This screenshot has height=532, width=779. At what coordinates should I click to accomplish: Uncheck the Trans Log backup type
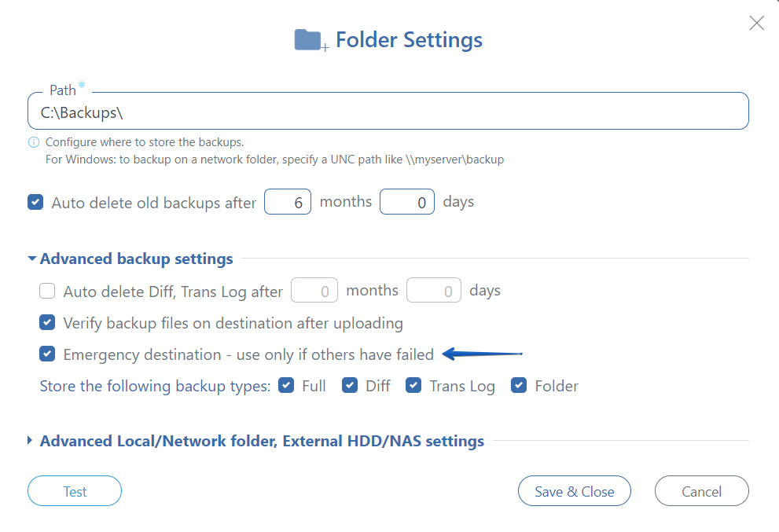click(413, 386)
